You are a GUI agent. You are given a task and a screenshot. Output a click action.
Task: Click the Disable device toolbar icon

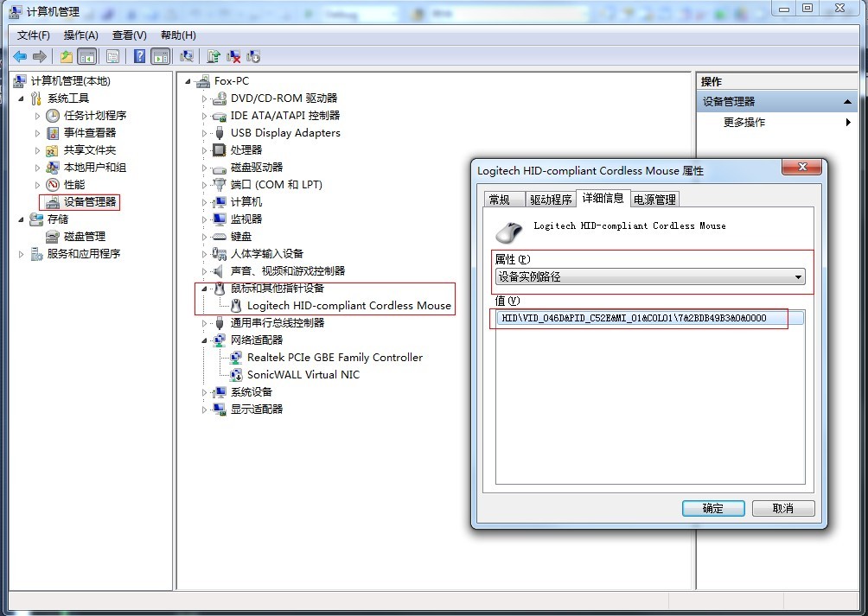click(x=253, y=56)
